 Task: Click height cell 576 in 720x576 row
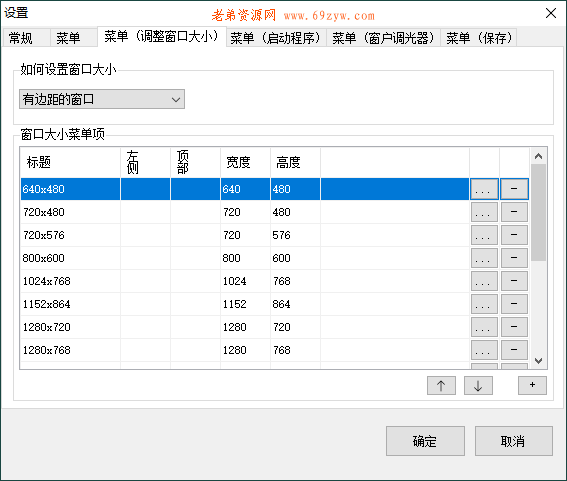click(x=295, y=235)
